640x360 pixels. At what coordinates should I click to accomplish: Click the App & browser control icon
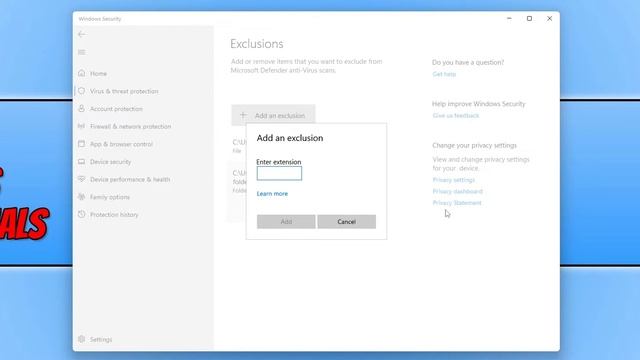[82, 144]
